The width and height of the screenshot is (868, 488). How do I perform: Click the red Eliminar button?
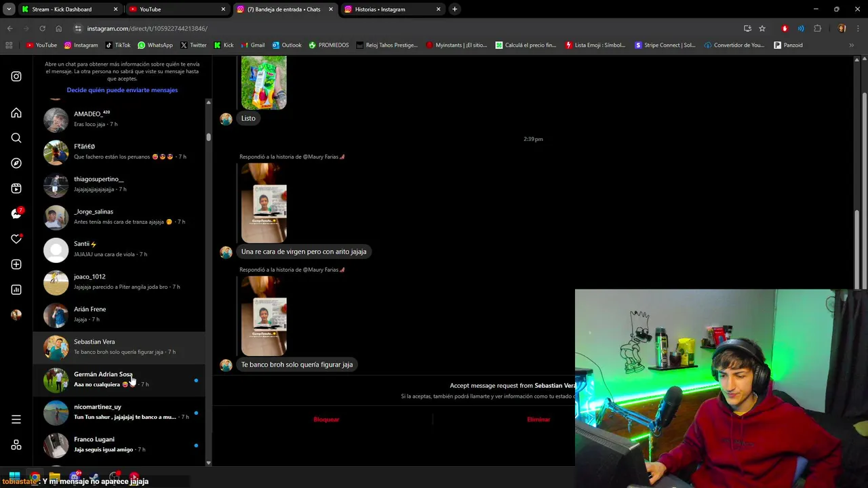(x=538, y=420)
